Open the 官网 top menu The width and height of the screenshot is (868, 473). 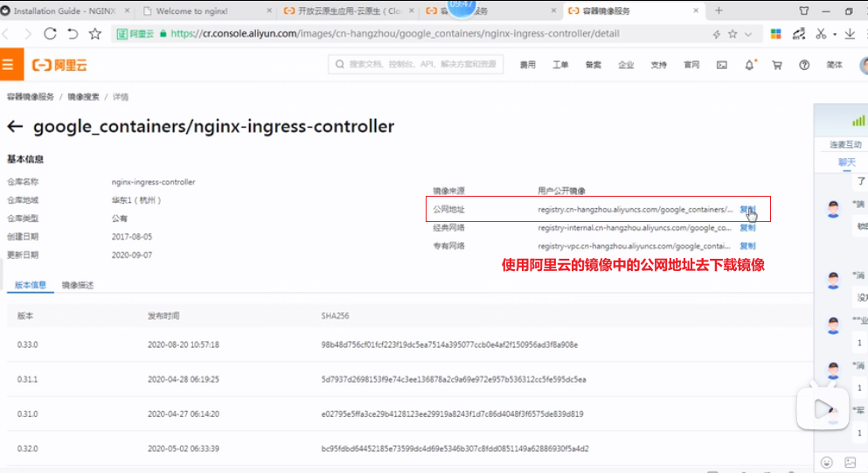[691, 65]
